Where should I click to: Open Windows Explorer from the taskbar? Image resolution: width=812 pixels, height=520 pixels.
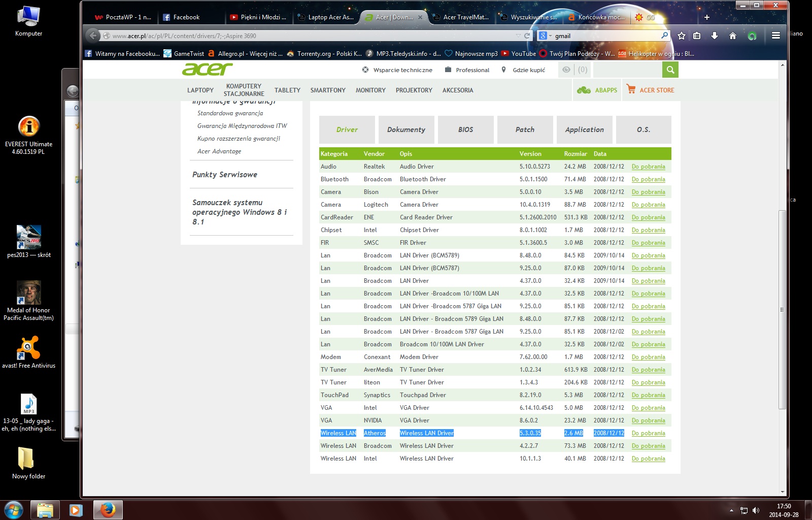pos(45,510)
